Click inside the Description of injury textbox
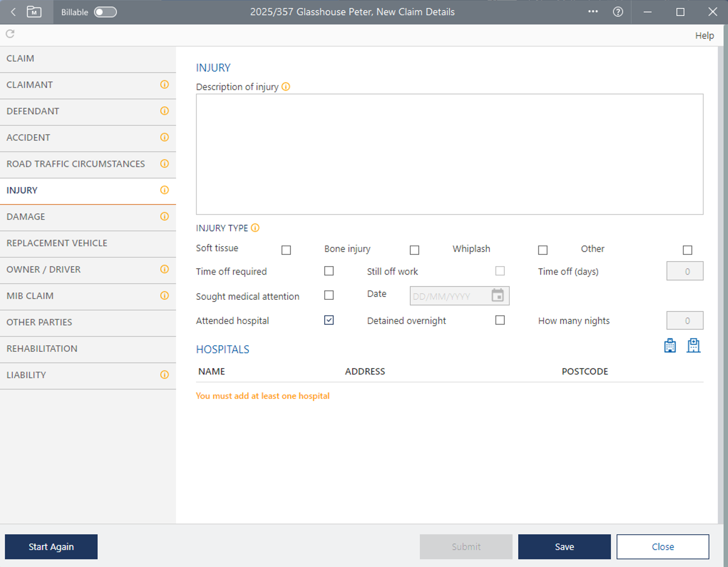The width and height of the screenshot is (728, 567). 449,154
